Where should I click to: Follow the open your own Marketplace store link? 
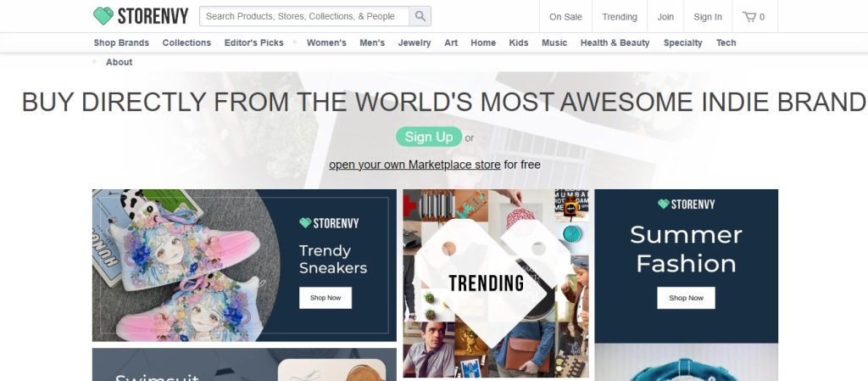(415, 165)
